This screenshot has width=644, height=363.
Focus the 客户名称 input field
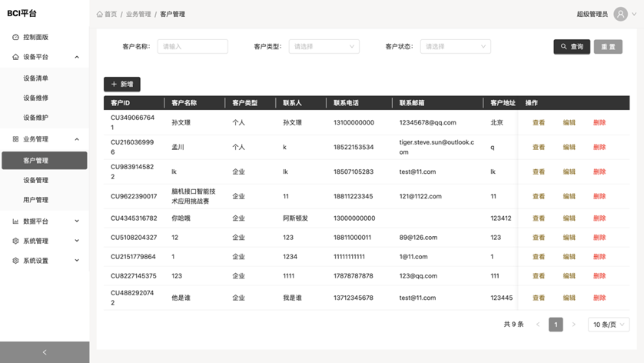192,47
